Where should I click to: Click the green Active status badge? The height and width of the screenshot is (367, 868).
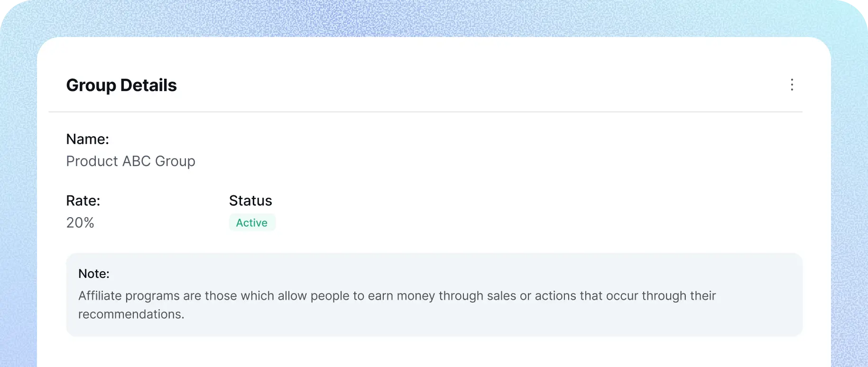tap(252, 222)
